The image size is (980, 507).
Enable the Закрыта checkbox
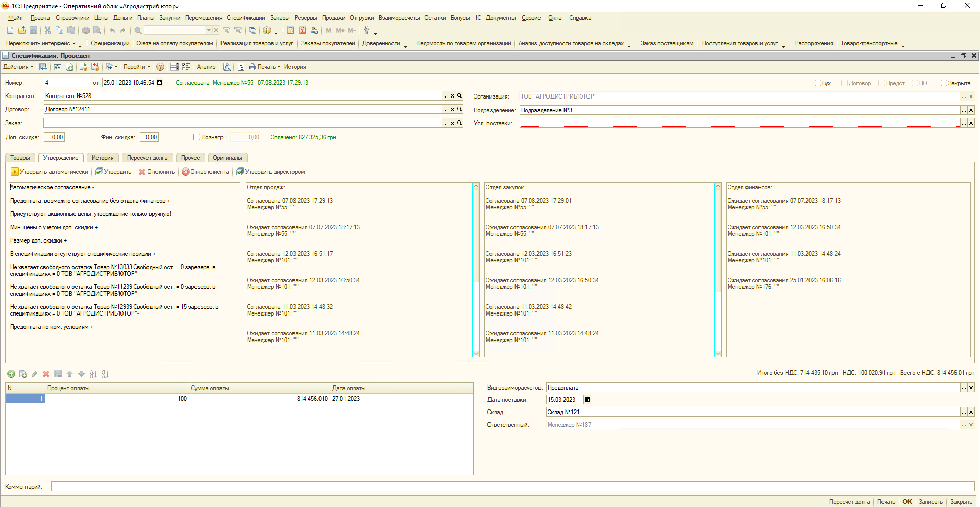[x=944, y=83]
